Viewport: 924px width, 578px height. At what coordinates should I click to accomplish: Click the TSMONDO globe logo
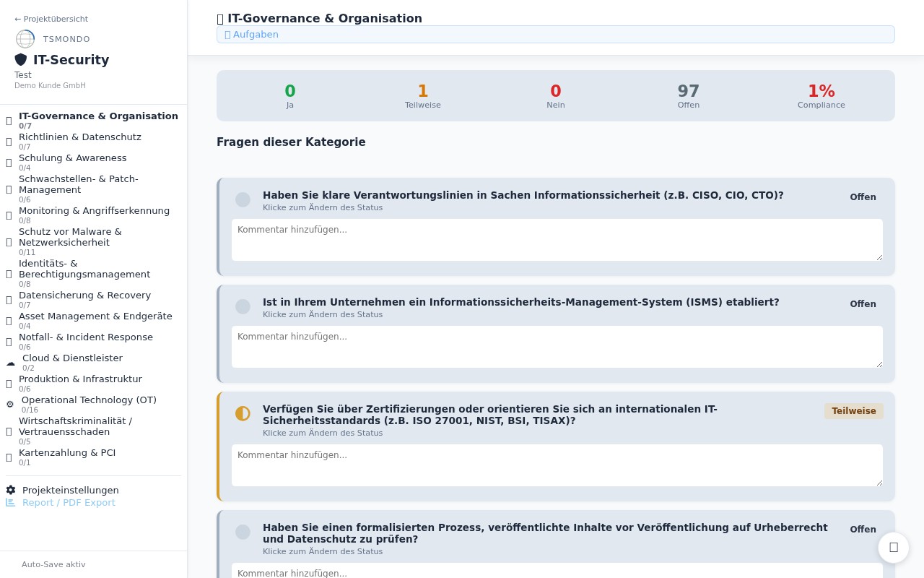[25, 39]
